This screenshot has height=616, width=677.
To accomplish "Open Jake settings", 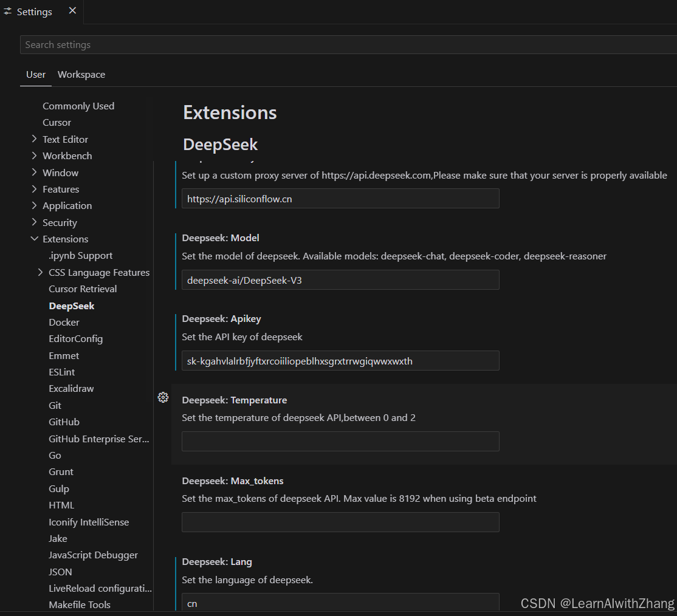I will point(58,539).
